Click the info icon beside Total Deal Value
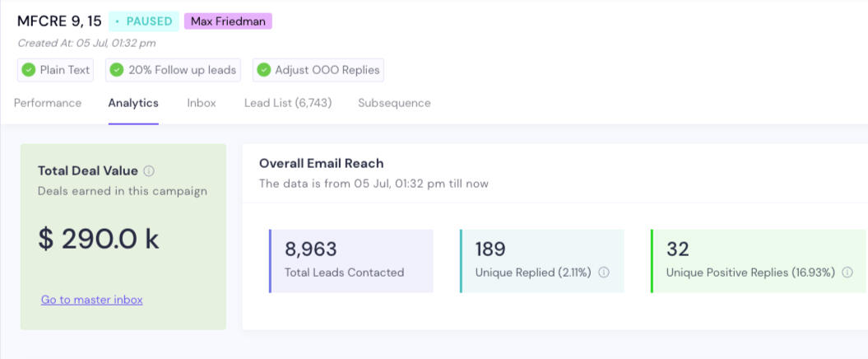 (x=149, y=171)
